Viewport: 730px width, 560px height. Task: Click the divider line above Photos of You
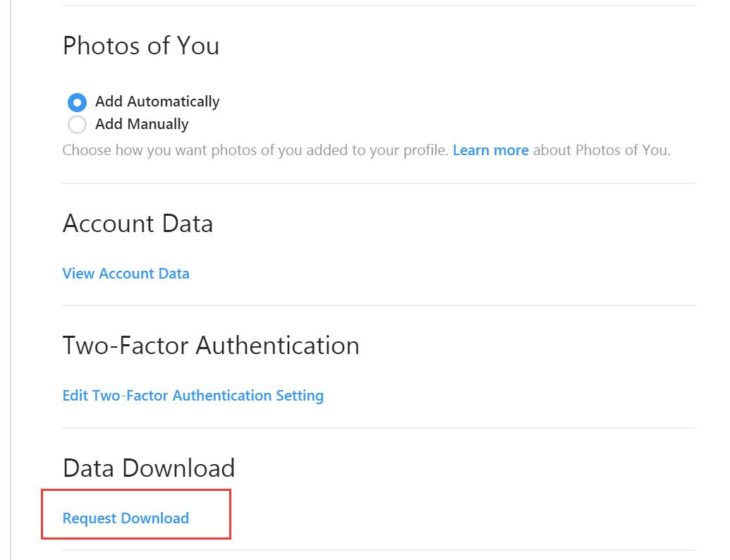click(x=379, y=6)
